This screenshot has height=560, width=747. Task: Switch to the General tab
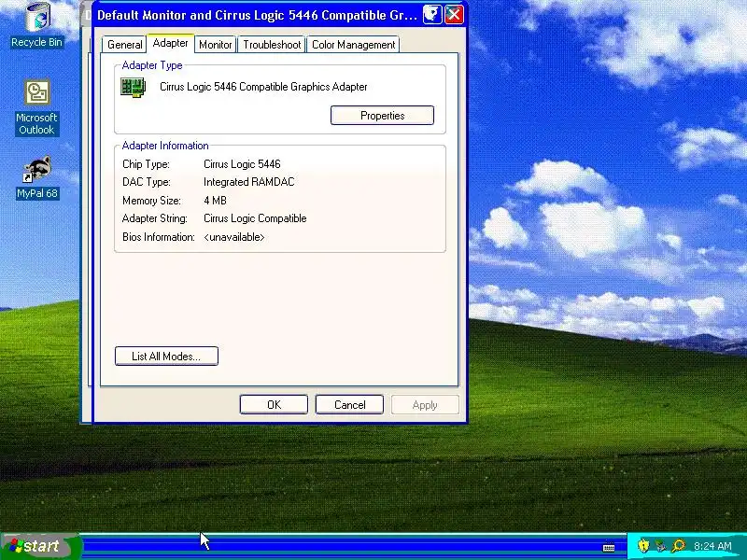[124, 45]
